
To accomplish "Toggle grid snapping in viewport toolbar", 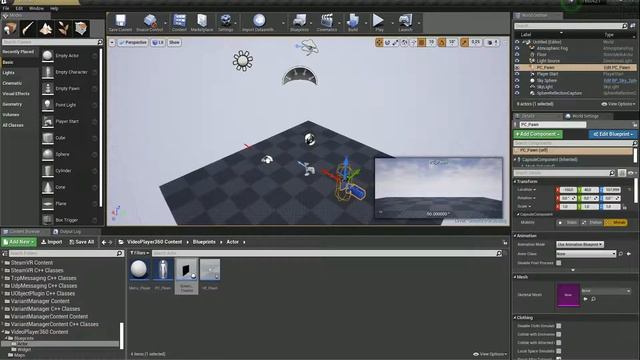I will pos(422,42).
